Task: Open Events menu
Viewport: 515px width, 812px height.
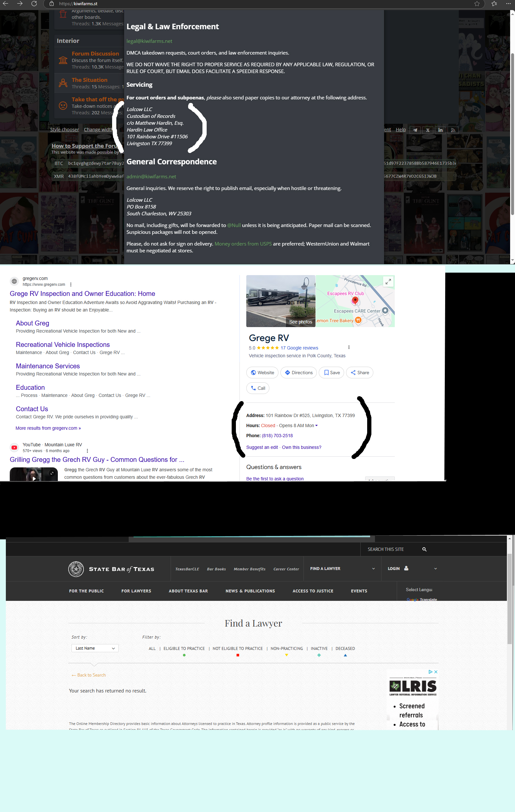Action: [359, 591]
